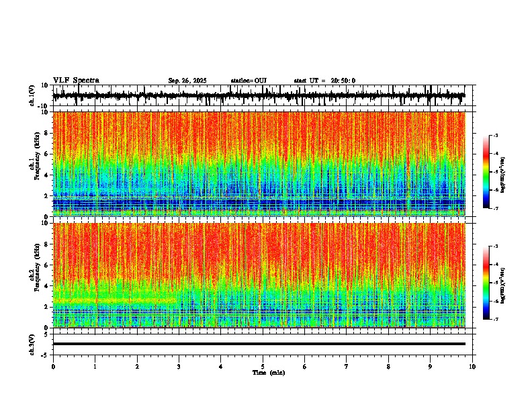Click the "2" kHz tick on ch.2 spectrogram
This screenshot has height=411, width=532.
46,307
